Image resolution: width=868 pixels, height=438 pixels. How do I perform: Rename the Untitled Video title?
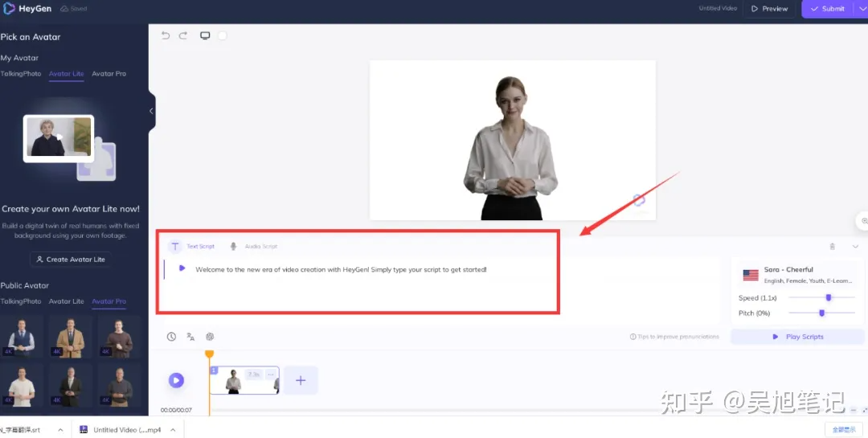pyautogui.click(x=718, y=9)
